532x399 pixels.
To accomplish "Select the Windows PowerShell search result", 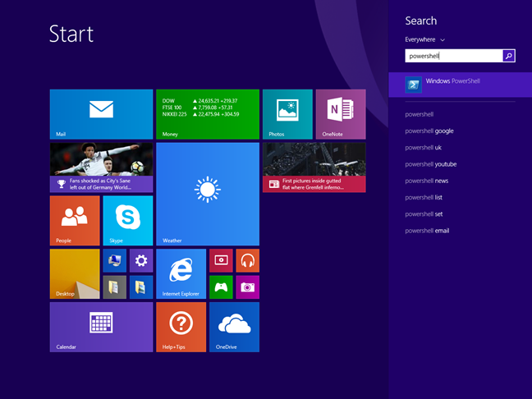I will point(460,85).
